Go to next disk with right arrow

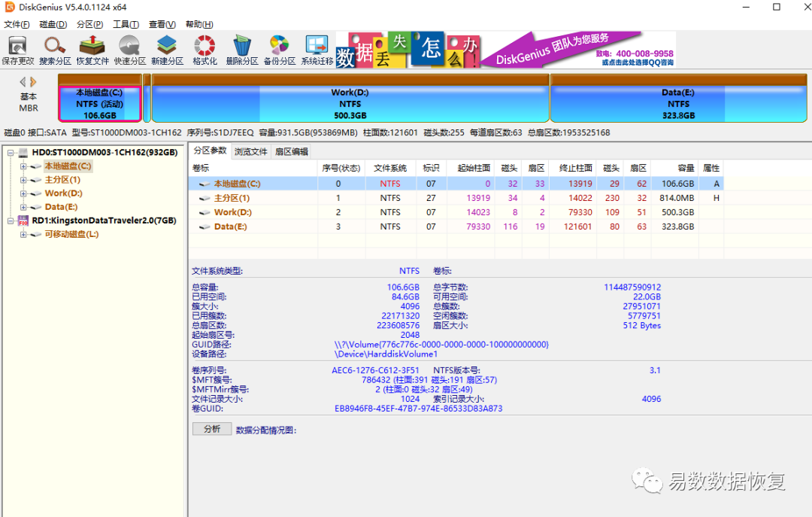pyautogui.click(x=33, y=82)
